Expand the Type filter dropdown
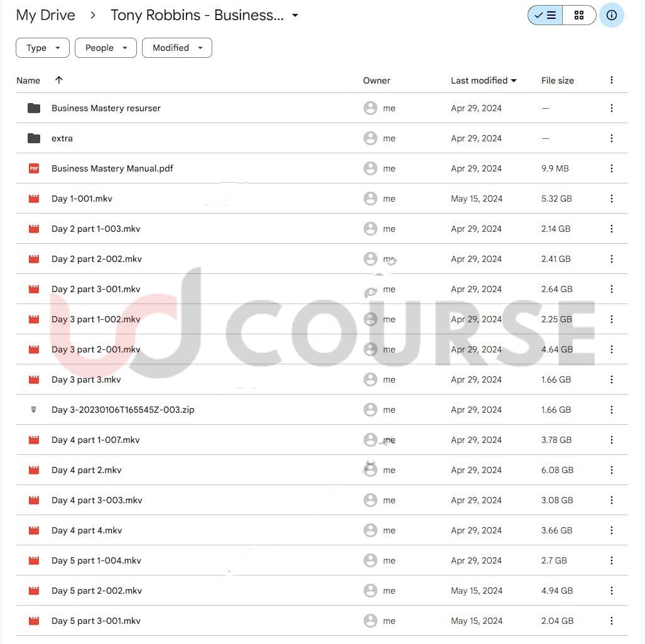 (42, 48)
